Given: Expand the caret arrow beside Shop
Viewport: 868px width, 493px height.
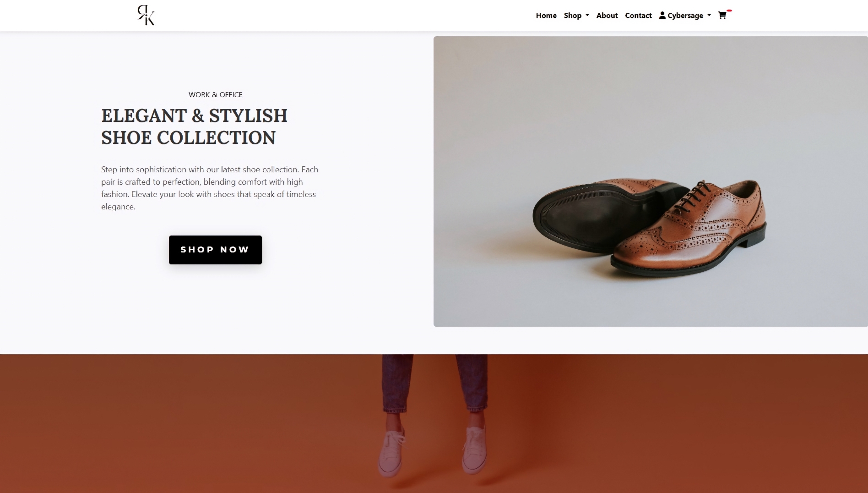Looking at the screenshot, I should (587, 16).
